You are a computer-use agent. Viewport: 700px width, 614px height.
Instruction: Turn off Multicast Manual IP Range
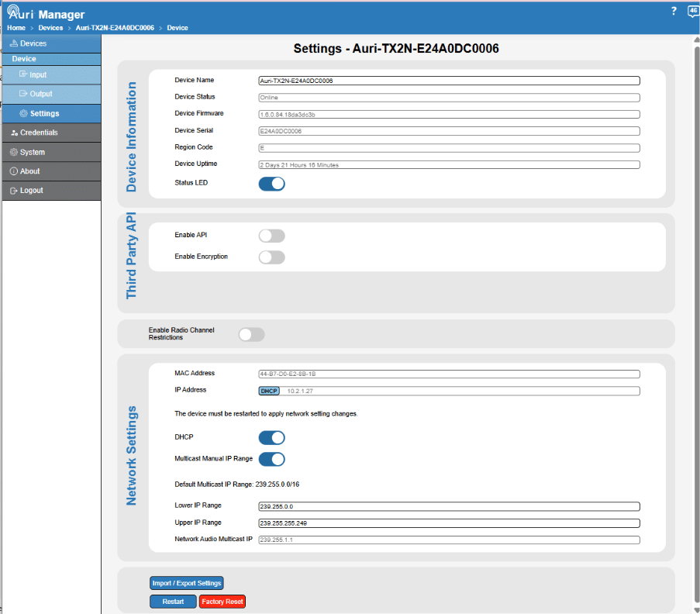pos(271,459)
